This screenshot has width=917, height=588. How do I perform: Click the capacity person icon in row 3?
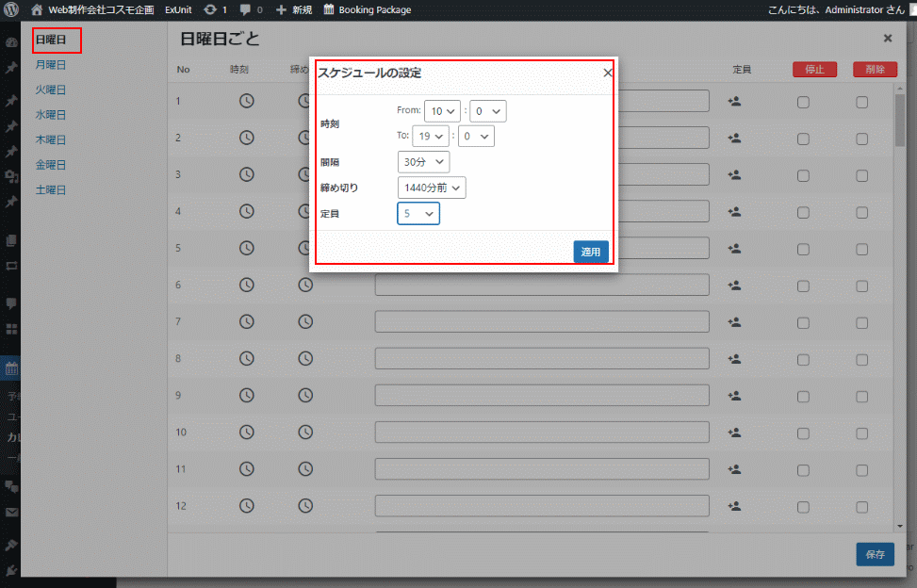735,174
